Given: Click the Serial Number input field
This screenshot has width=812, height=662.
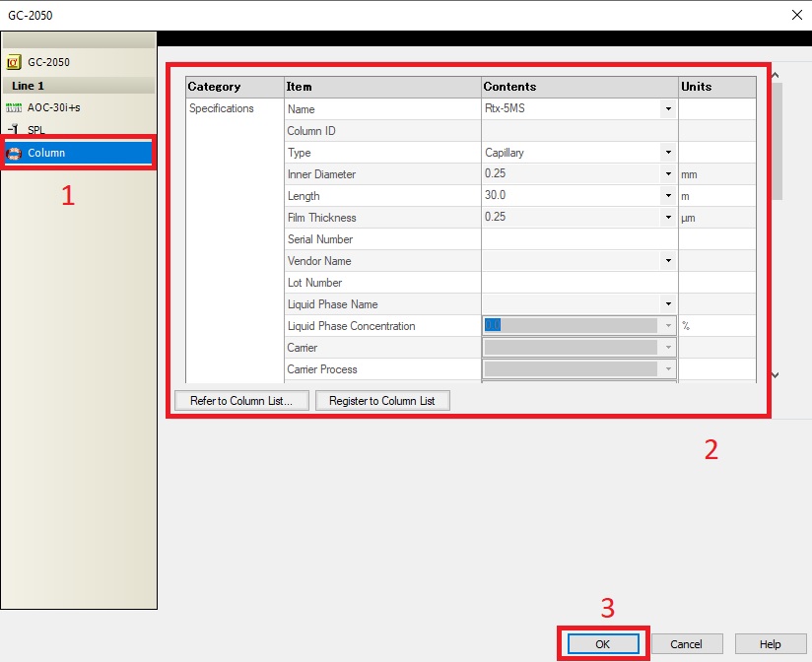Looking at the screenshot, I should click(x=578, y=239).
